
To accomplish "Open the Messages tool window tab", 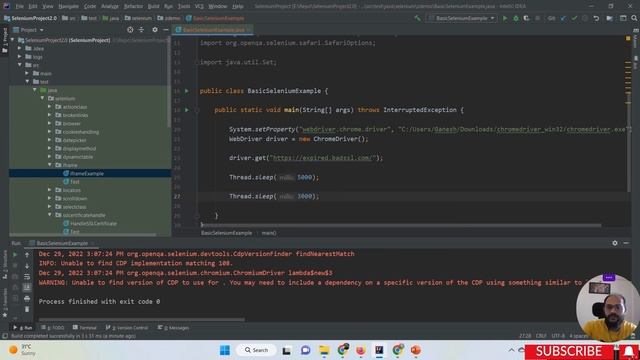I will coord(173,328).
